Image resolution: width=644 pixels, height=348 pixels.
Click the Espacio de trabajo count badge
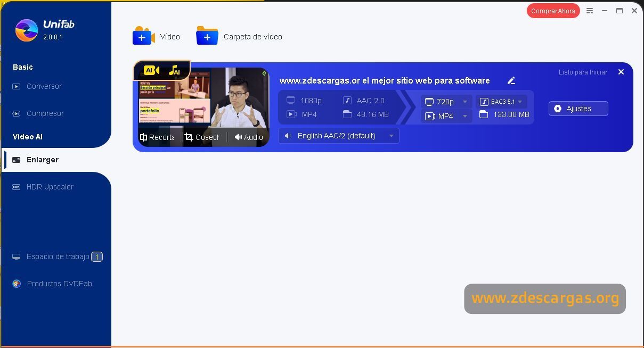pos(97,256)
